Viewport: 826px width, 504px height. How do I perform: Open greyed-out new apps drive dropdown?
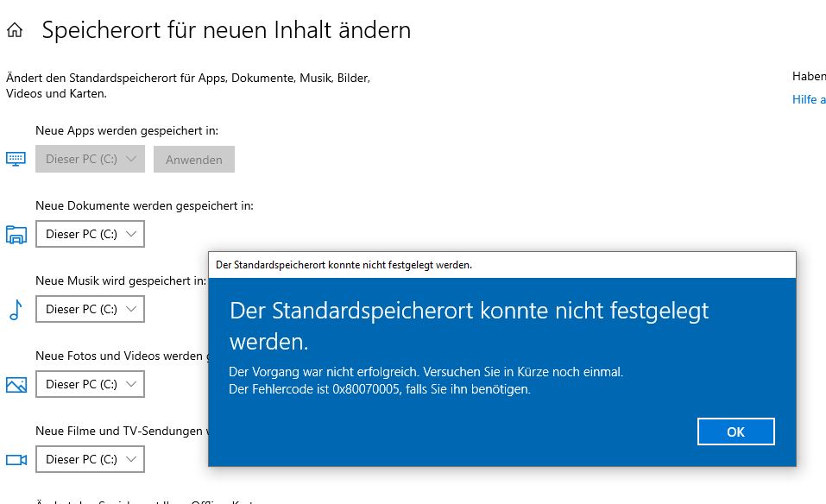(90, 159)
